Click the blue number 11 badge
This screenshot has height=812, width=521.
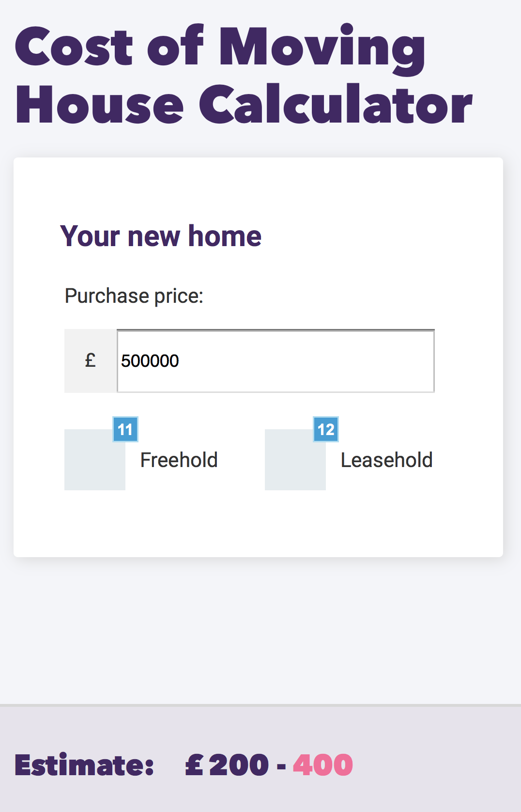125,429
